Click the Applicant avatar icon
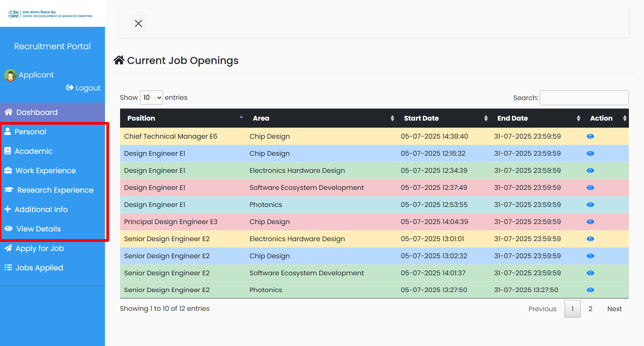 10,75
